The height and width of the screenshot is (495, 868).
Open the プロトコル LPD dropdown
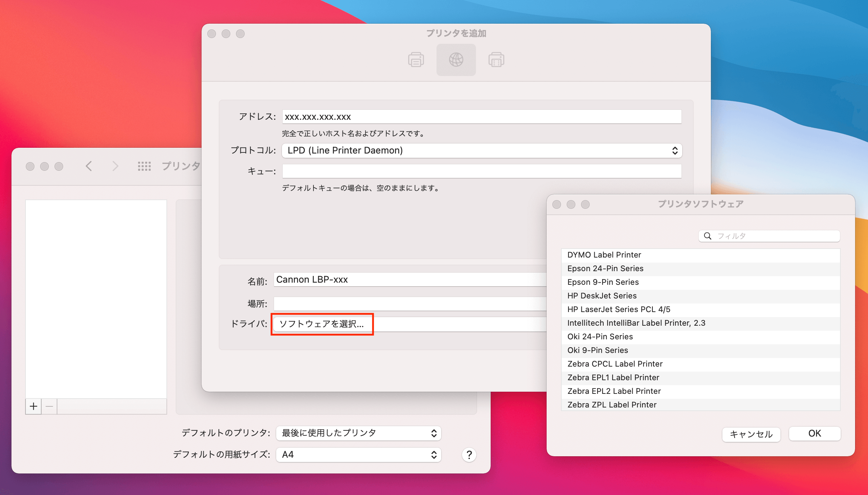[x=482, y=151]
